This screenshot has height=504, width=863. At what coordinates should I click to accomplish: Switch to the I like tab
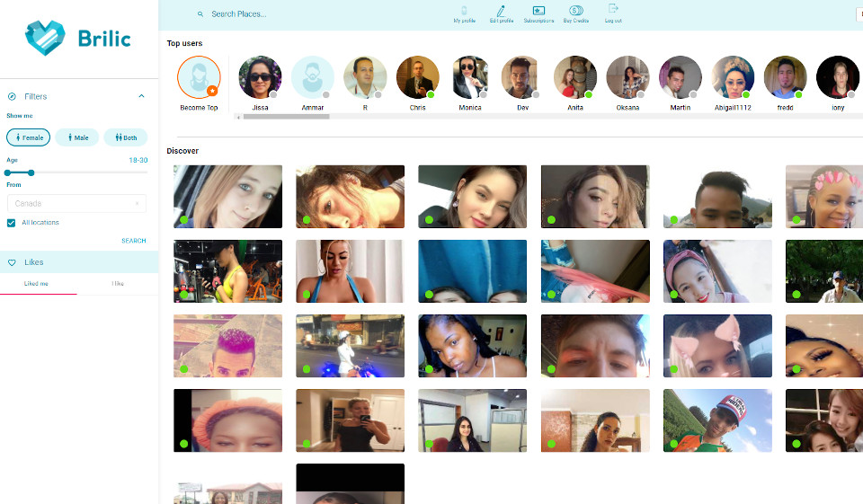[x=117, y=283]
